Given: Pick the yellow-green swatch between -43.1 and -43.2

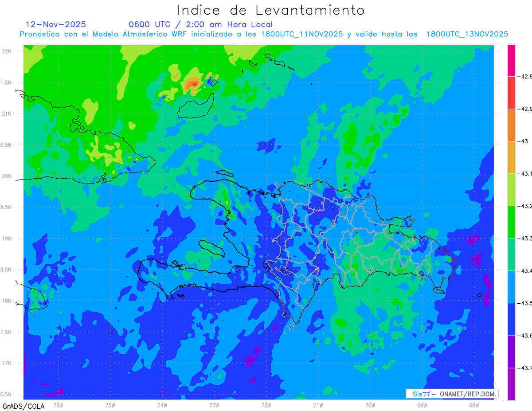Looking at the screenshot, I should pyautogui.click(x=511, y=189).
